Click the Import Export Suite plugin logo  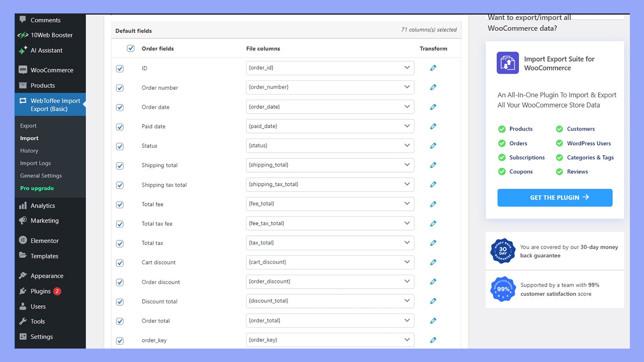click(507, 63)
